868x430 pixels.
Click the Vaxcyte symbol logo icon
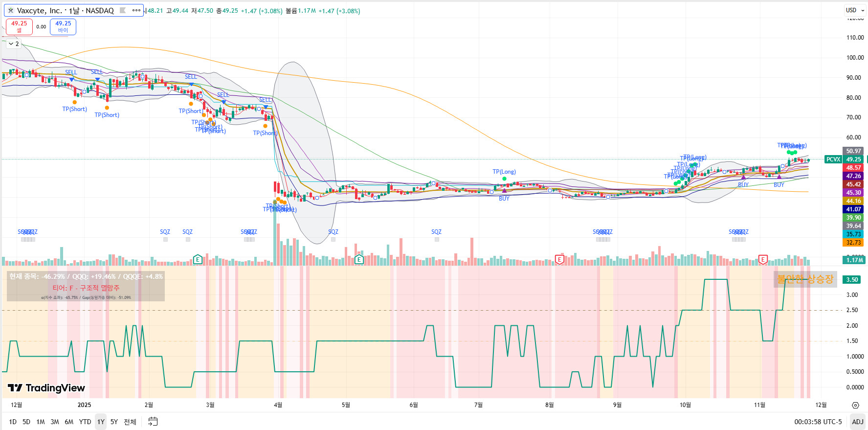pos(10,10)
